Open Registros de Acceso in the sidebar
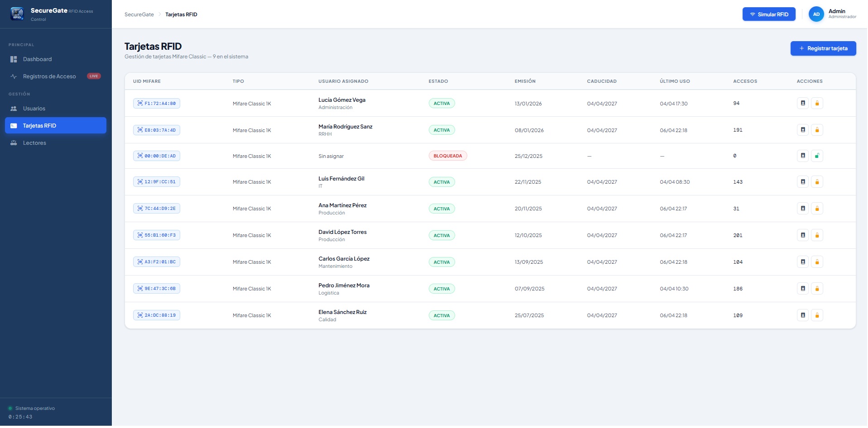The image size is (868, 428). click(x=49, y=76)
